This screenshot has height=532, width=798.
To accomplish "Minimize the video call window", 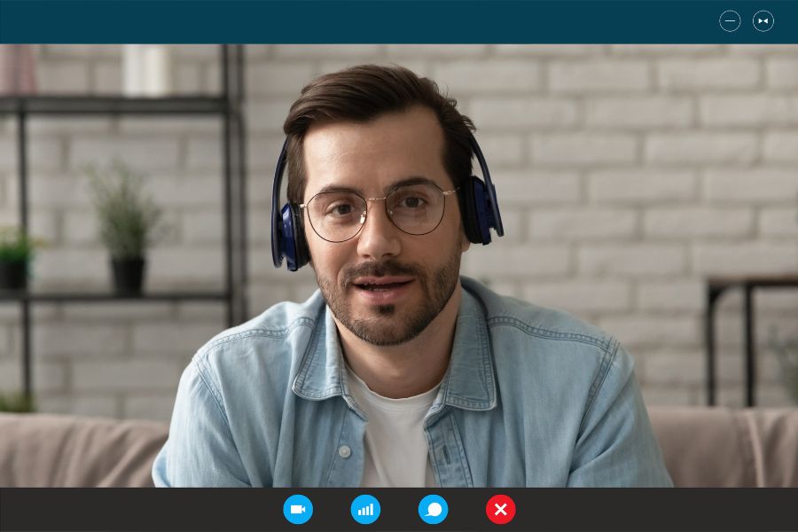I will pyautogui.click(x=730, y=21).
